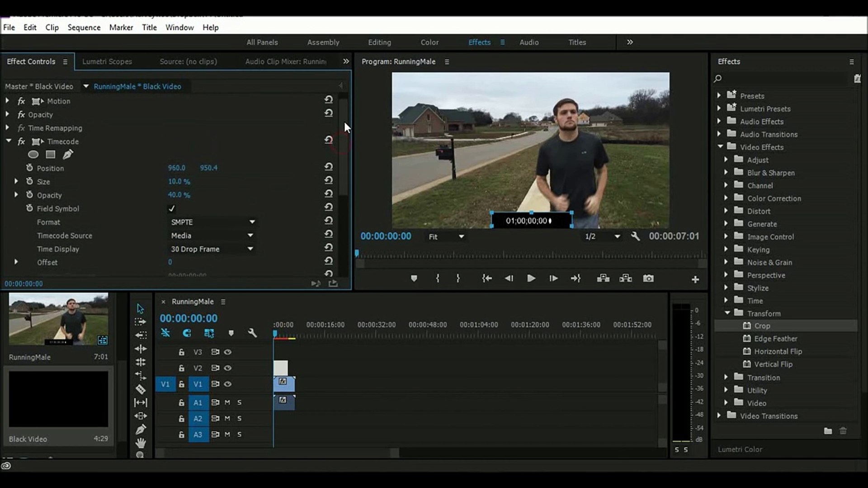This screenshot has height=488, width=868.
Task: Switch to the Color workspace tab
Action: (x=429, y=42)
